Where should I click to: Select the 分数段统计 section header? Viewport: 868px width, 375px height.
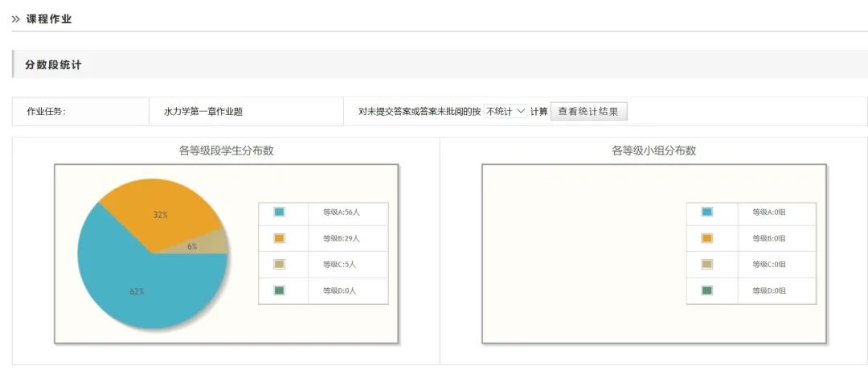(x=53, y=64)
